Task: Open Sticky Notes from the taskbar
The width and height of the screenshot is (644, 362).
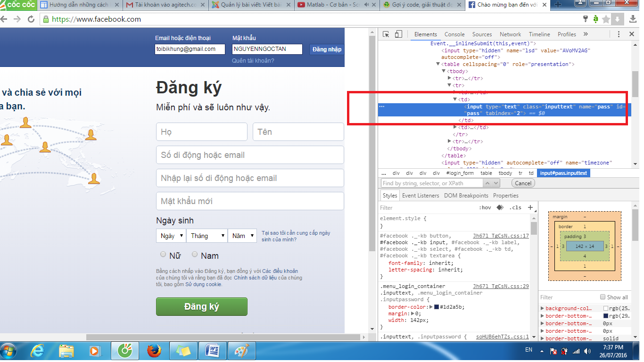Action: [183, 351]
